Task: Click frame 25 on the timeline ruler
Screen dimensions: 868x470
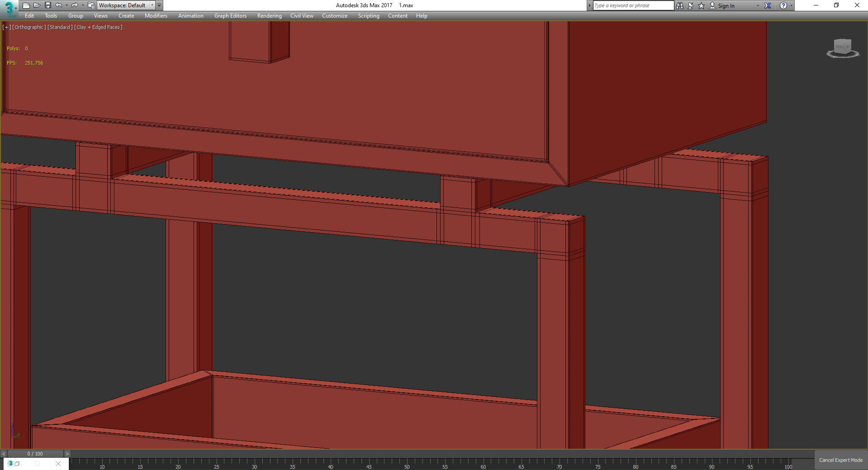Action: pos(216,466)
